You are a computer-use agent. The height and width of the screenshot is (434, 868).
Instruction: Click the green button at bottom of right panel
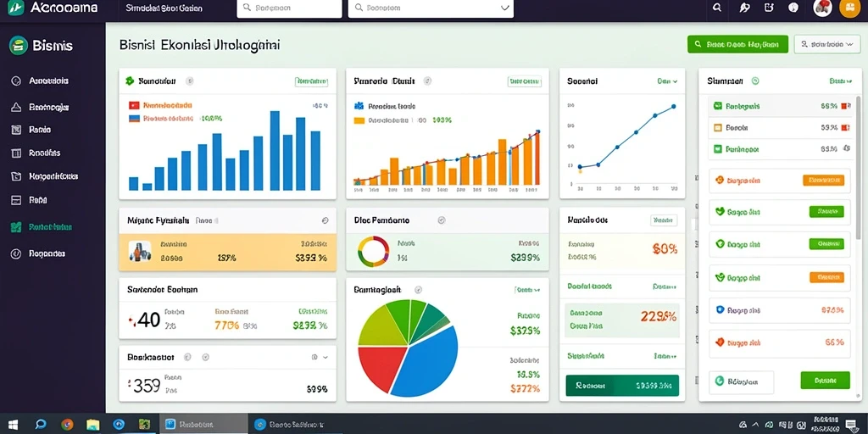tap(825, 381)
